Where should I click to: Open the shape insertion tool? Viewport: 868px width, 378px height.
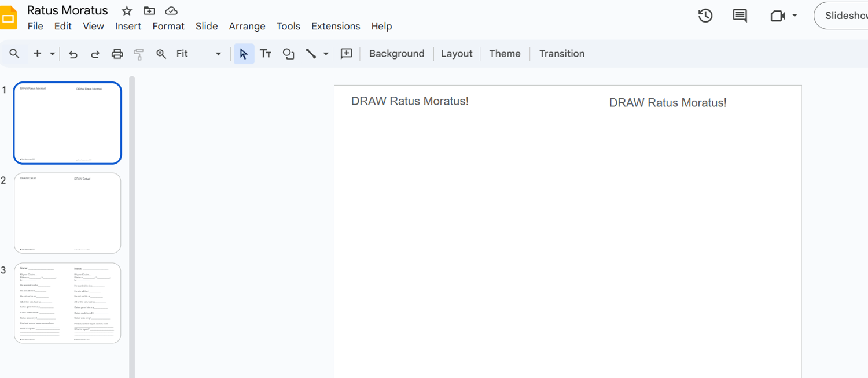pos(288,54)
